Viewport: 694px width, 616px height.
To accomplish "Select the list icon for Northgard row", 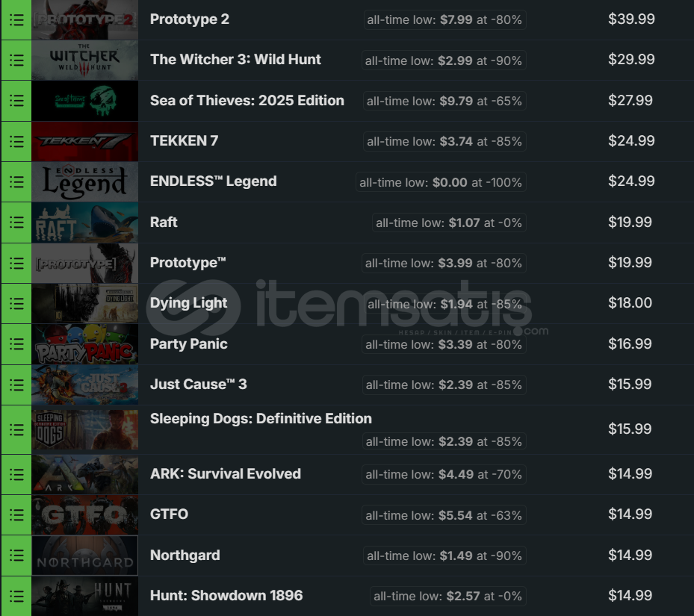I will (16, 556).
